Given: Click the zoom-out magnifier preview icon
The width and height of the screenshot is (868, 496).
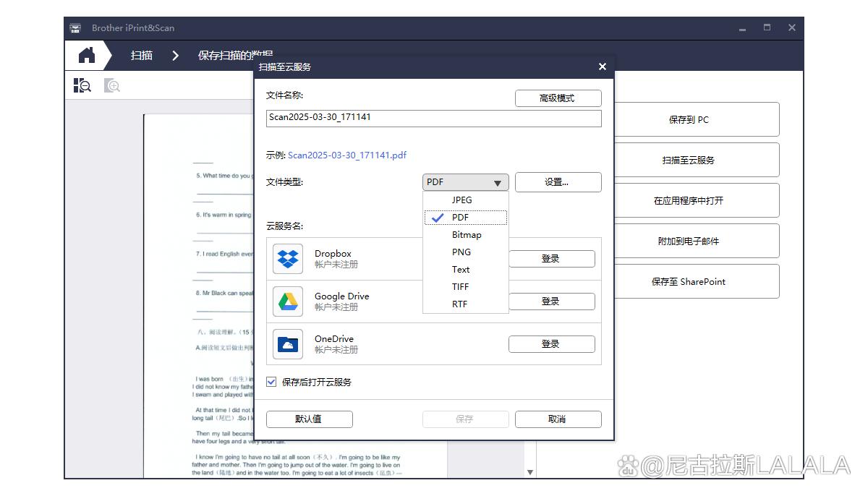Looking at the screenshot, I should (x=82, y=86).
